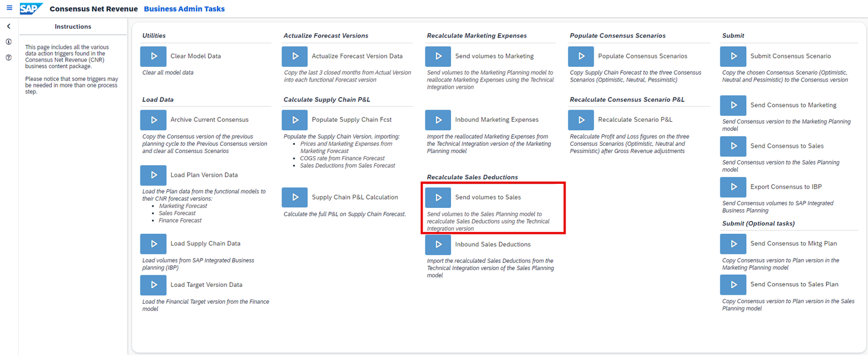
Task: Click the 'Please notice that some triggers' paragraph
Action: [x=72, y=85]
